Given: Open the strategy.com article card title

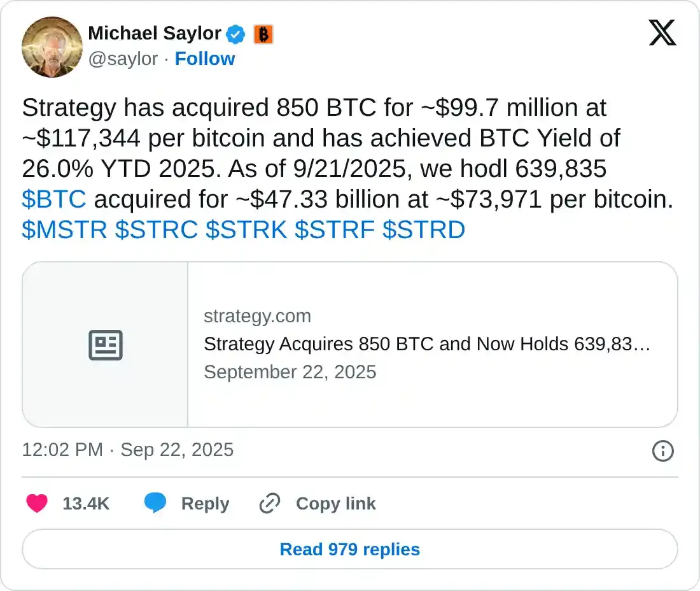Looking at the screenshot, I should [x=426, y=345].
